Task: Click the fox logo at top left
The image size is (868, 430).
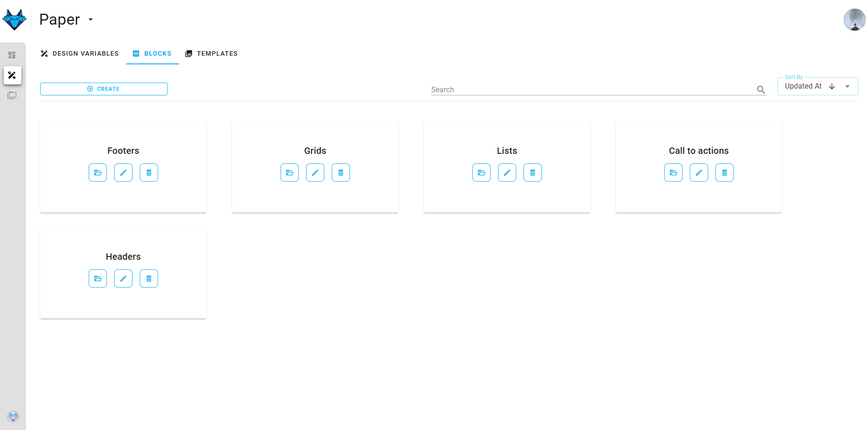Action: point(15,20)
